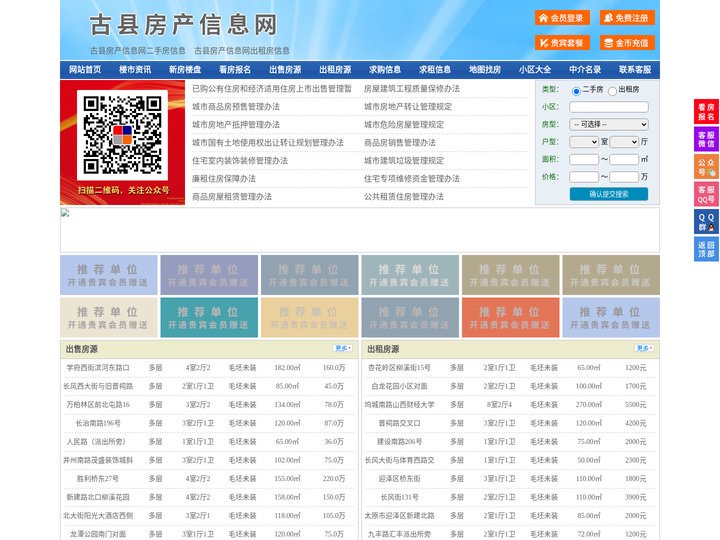
Task: Open the 学府西街滨河东路口 sale listing
Action: click(98, 368)
